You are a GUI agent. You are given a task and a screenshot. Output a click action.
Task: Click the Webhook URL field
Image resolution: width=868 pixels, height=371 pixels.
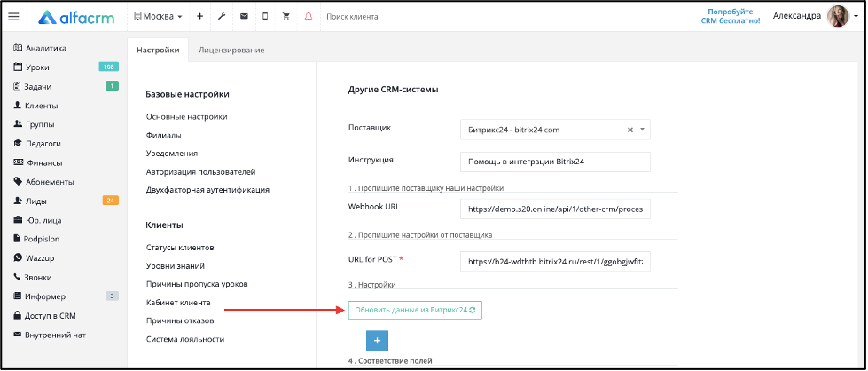tap(555, 209)
